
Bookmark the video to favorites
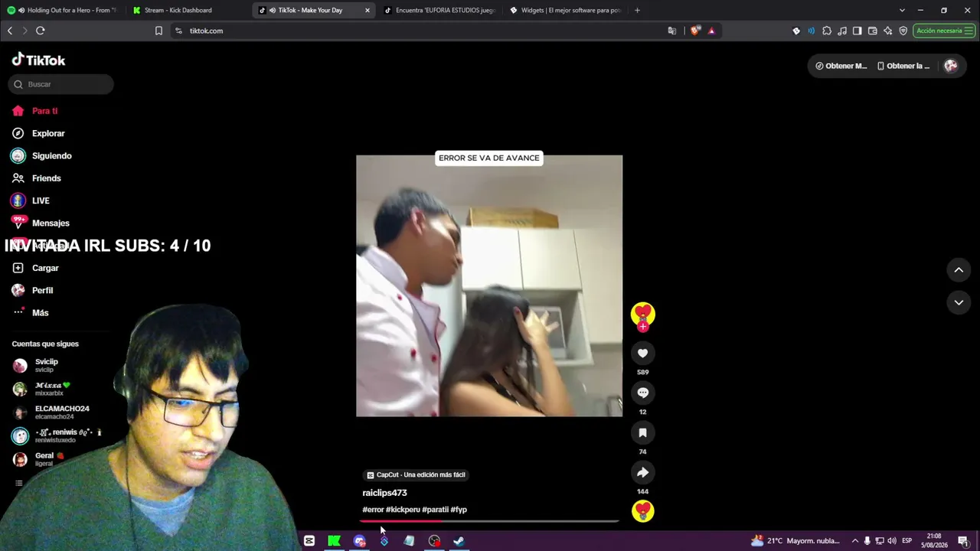click(x=642, y=432)
